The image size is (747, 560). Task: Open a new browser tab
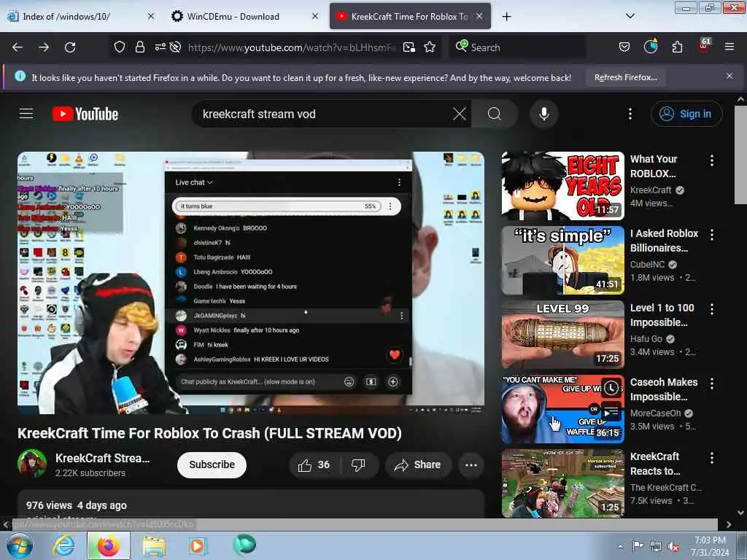[x=506, y=17]
